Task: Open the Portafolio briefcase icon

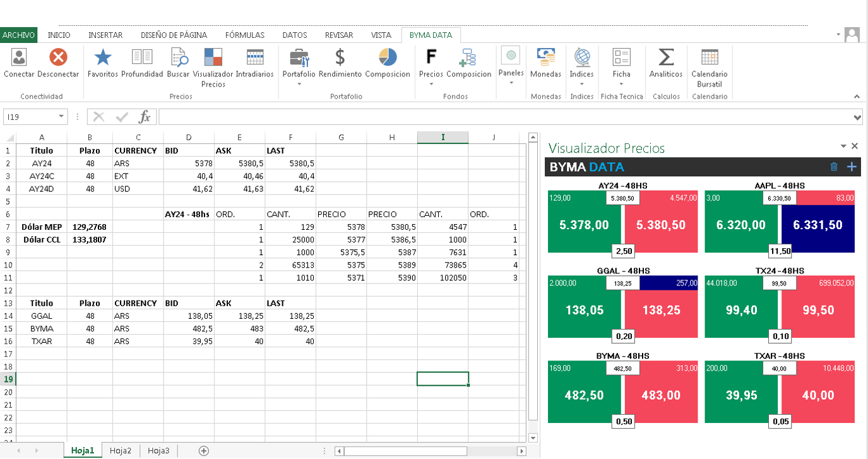Action: [299, 57]
